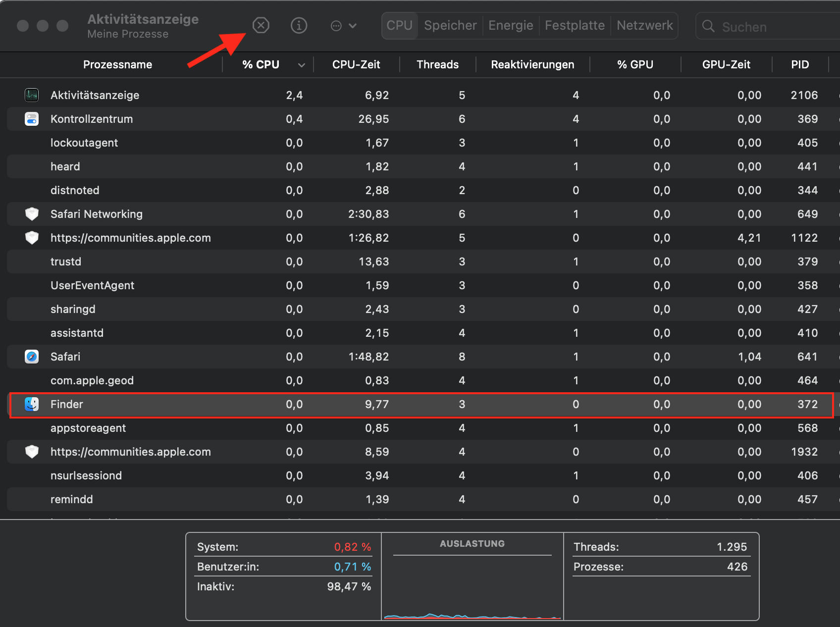
Task: Click the Kontrollzentrum icon in the list
Action: point(32,119)
